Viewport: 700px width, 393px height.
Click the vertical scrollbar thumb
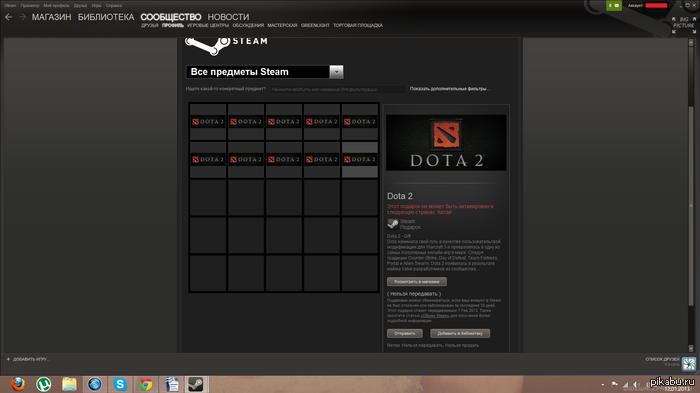(x=691, y=205)
